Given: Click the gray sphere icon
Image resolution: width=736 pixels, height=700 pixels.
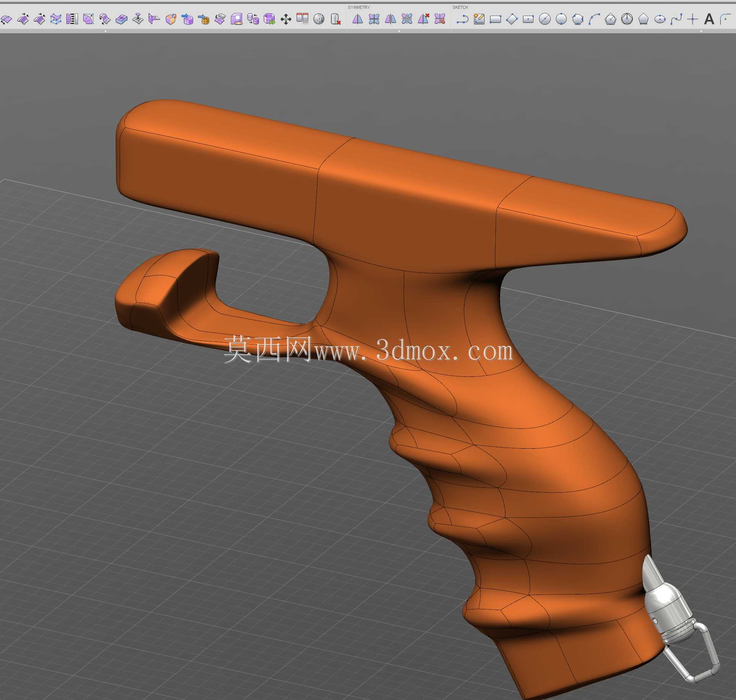Looking at the screenshot, I should [319, 19].
